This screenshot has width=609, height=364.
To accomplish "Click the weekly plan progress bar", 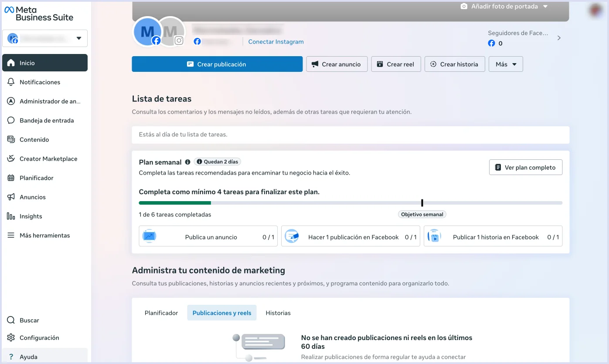I will tap(350, 203).
